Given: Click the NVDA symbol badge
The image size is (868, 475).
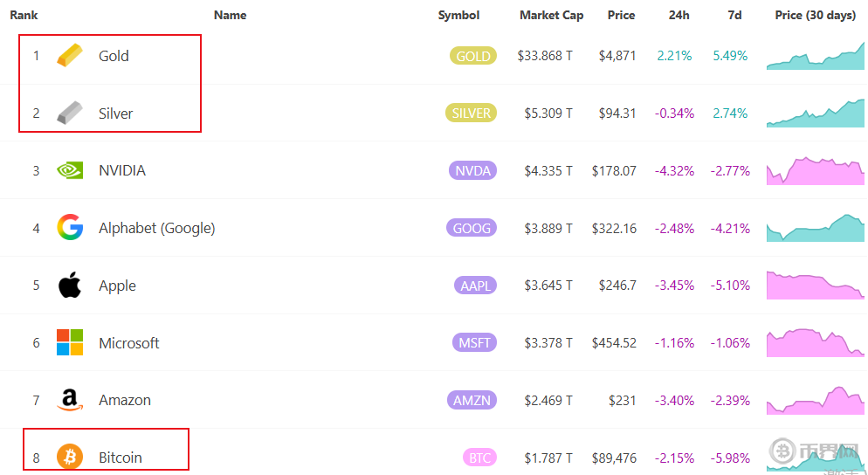Looking at the screenshot, I should [x=472, y=171].
